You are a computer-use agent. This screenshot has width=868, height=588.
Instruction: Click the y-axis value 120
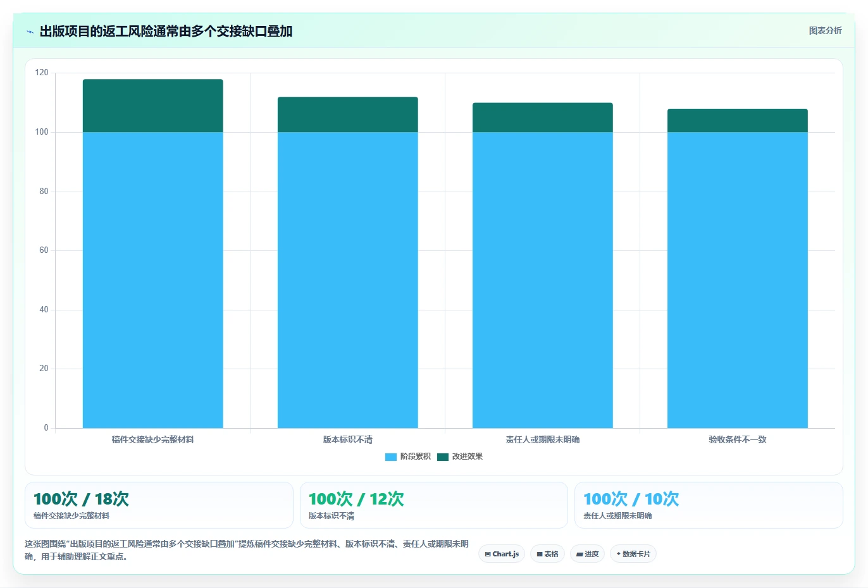(x=42, y=73)
